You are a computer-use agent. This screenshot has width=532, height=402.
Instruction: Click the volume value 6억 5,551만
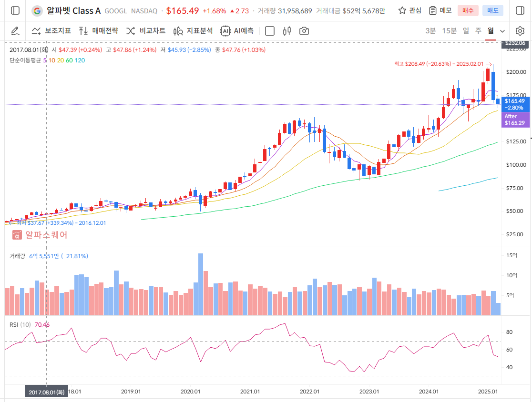(44, 256)
